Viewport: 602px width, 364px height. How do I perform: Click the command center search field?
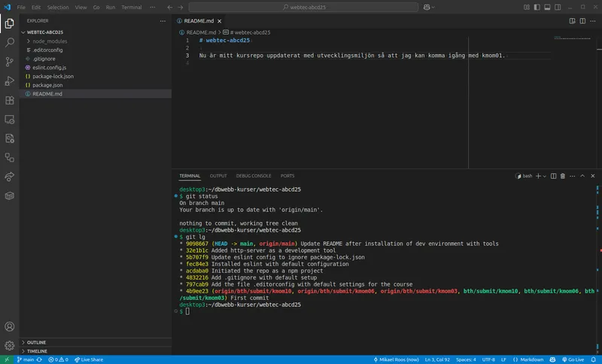point(303,7)
